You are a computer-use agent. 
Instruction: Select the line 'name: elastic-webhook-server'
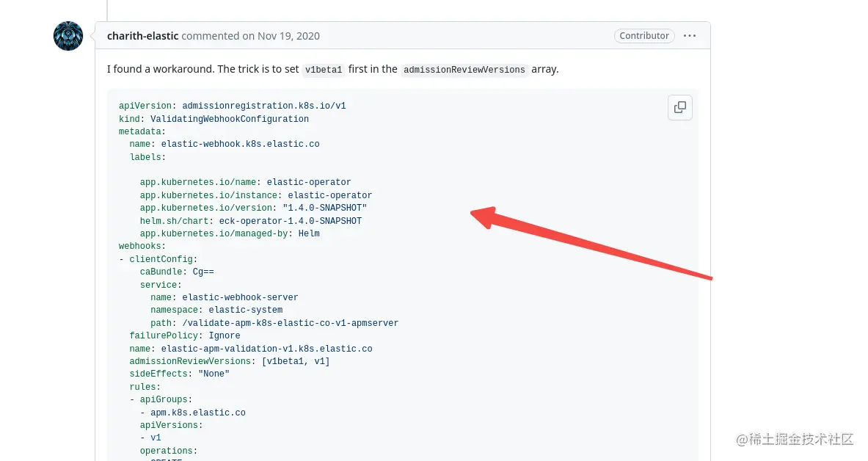225,297
